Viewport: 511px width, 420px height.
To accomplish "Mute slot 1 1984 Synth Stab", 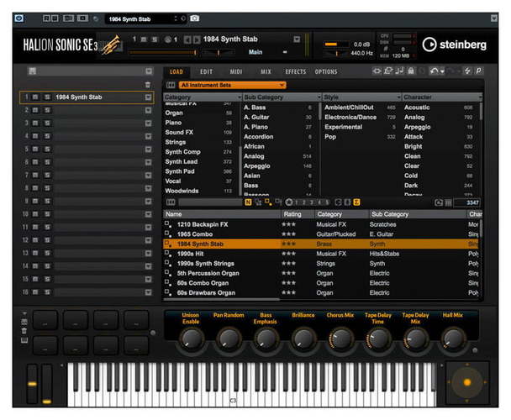I will click(35, 97).
